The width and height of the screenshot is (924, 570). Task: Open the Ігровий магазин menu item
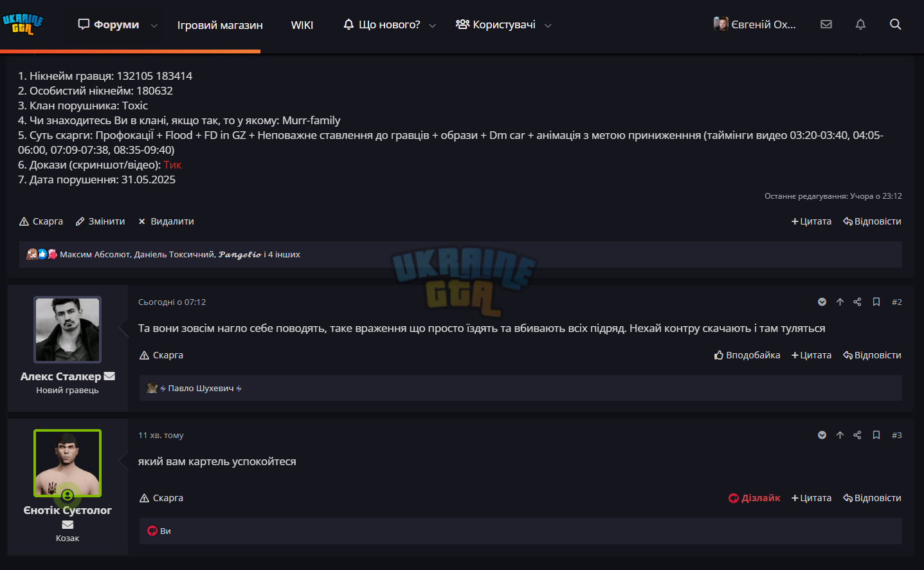point(220,25)
